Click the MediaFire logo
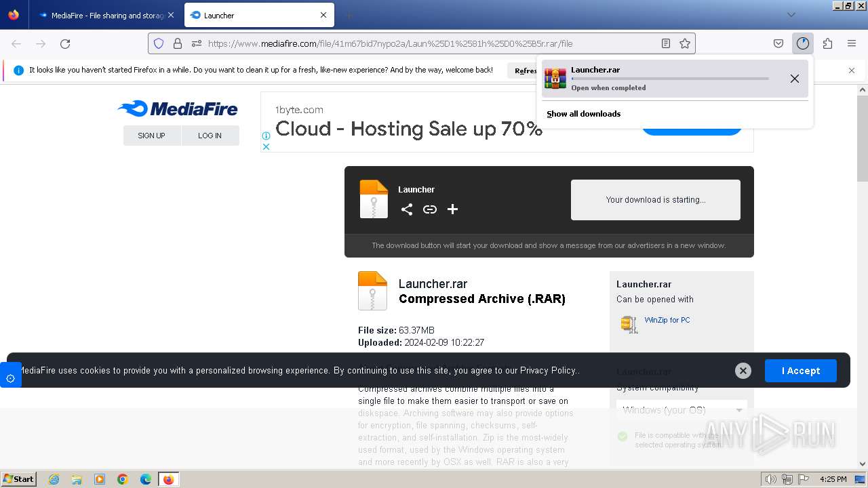This screenshot has width=868, height=488. point(178,108)
